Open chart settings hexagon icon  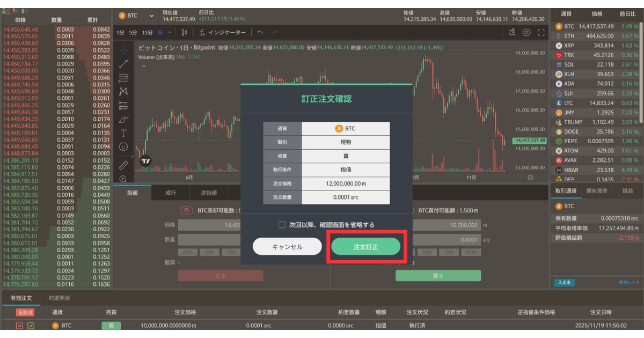click(526, 33)
